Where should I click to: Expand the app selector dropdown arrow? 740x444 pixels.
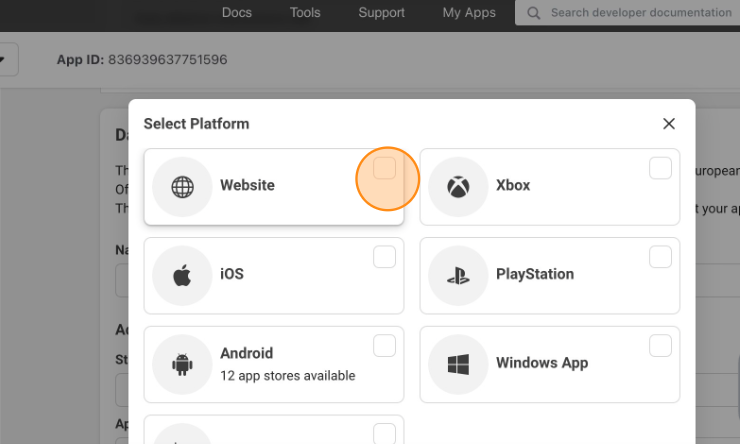click(2, 59)
